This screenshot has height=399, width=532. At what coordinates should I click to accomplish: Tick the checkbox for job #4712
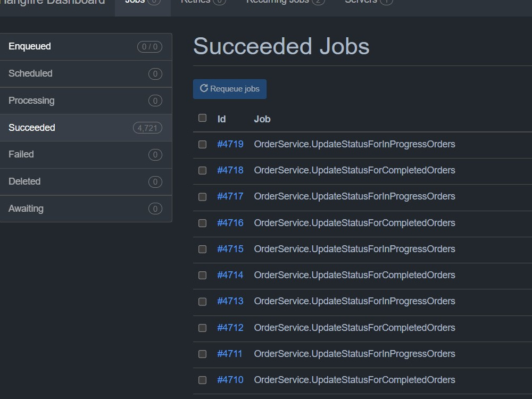[x=202, y=328]
